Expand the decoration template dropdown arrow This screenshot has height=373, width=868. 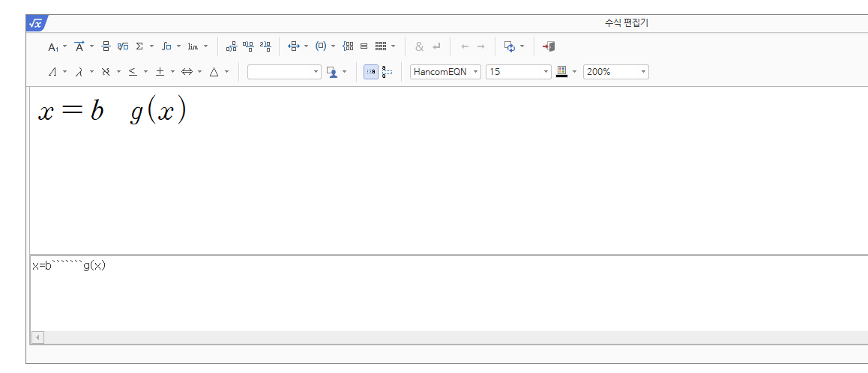pyautogui.click(x=92, y=46)
